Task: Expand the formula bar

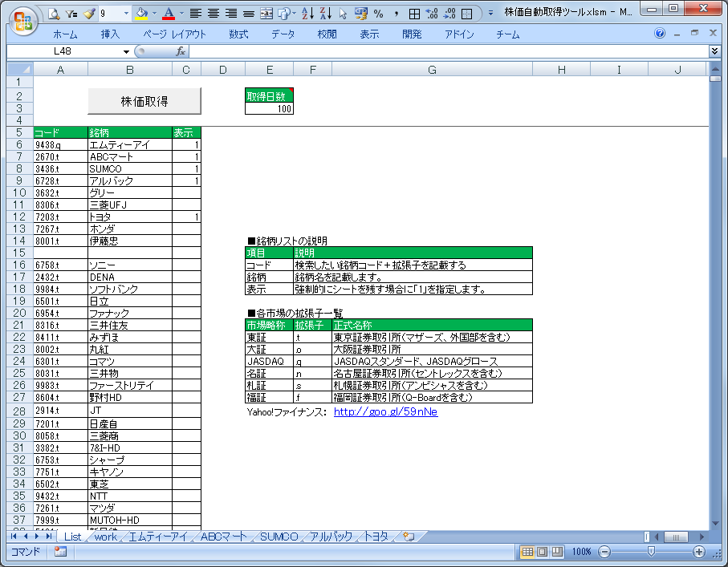Action: coord(714,51)
